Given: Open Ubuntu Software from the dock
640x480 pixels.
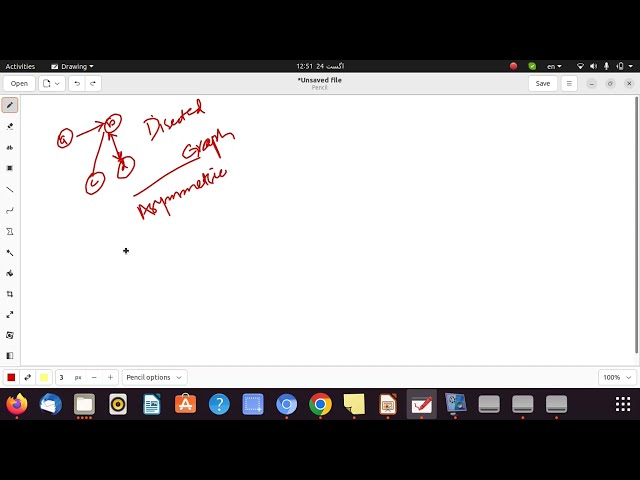Looking at the screenshot, I should click(185, 404).
